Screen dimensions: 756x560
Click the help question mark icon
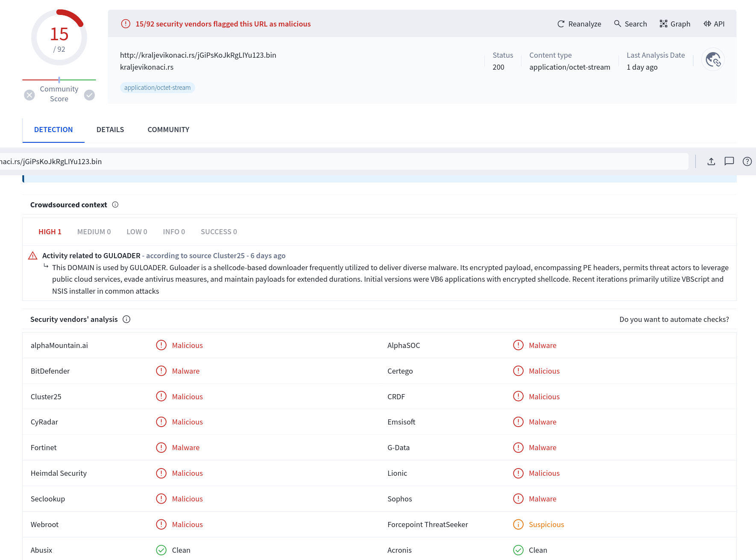(747, 161)
